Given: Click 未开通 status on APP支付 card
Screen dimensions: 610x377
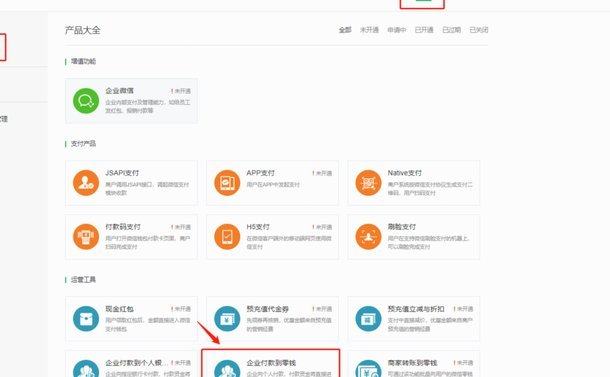Looking at the screenshot, I should click(322, 173).
